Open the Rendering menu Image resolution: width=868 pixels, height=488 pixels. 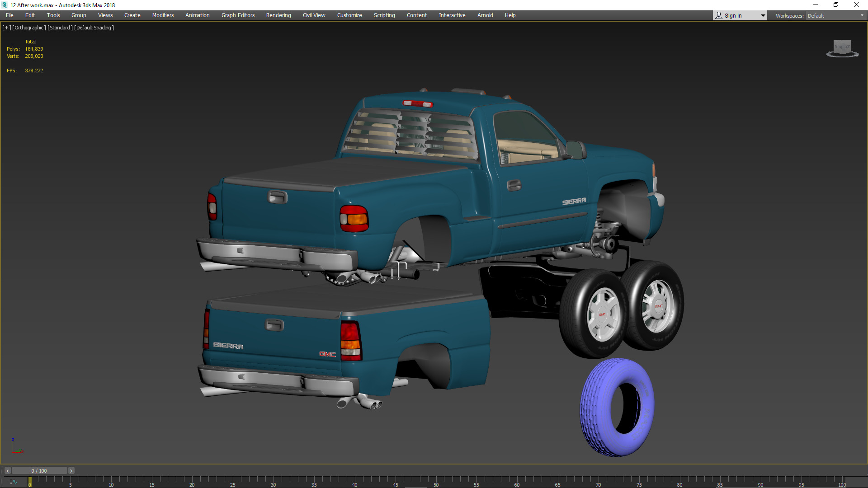click(278, 15)
